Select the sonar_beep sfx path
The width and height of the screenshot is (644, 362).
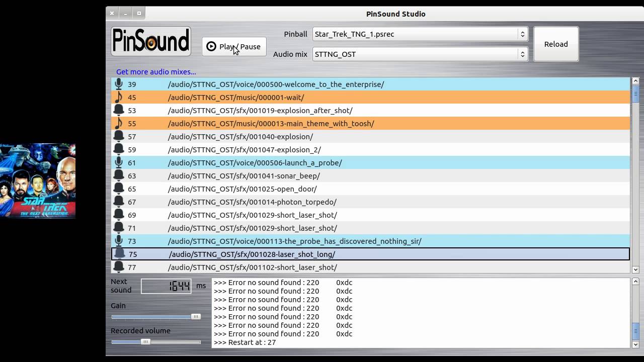point(244,176)
